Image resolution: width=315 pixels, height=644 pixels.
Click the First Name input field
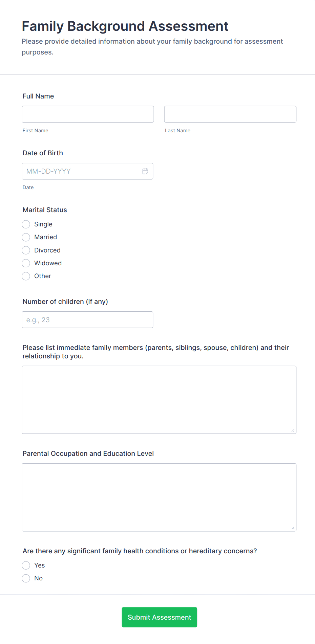click(88, 114)
